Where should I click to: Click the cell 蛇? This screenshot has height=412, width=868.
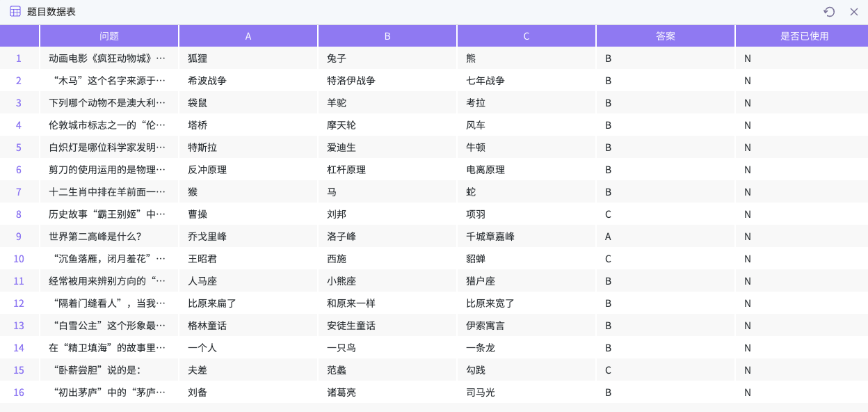527,192
